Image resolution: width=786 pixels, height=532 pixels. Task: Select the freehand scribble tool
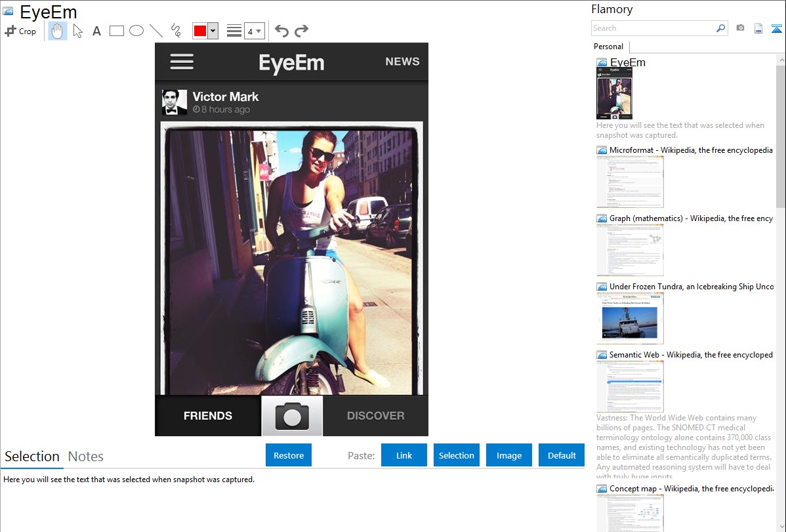click(x=175, y=31)
